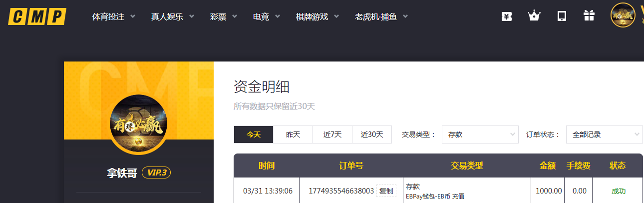
Task: Open the 真人娱乐 menu
Action: 167,16
